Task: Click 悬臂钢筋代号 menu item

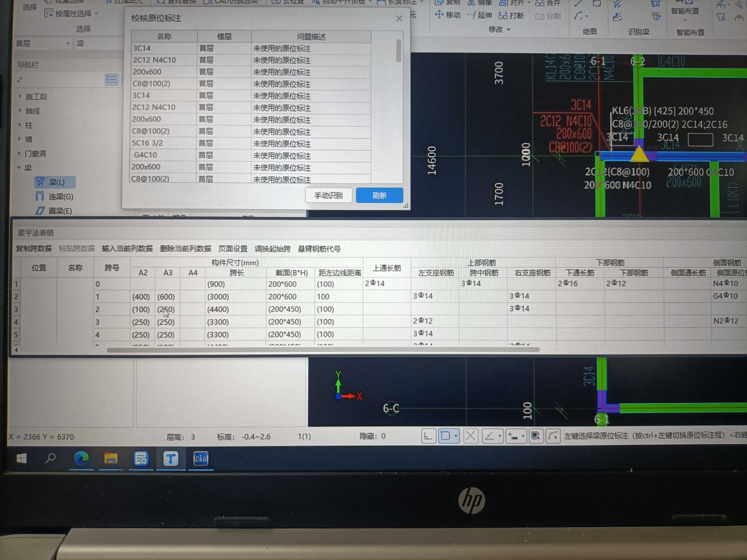Action: coord(319,249)
